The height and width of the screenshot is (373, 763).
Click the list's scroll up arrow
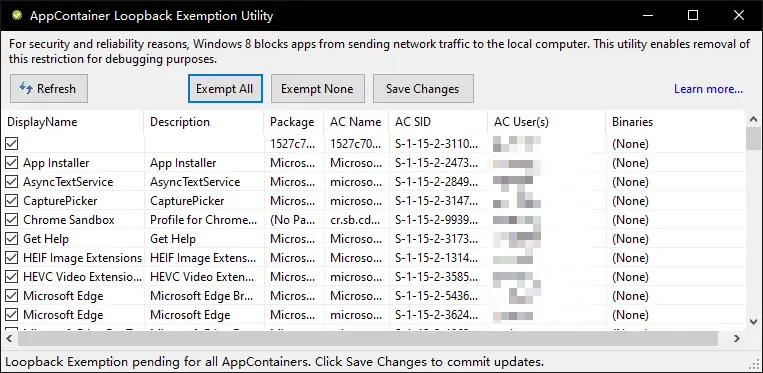[753, 119]
